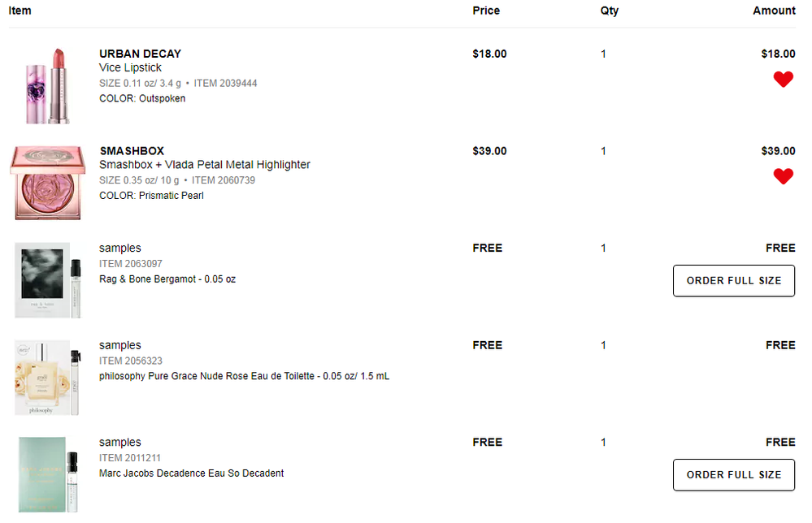
Task: Click the Rag & Bone Bergamot description text
Action: click(x=167, y=279)
